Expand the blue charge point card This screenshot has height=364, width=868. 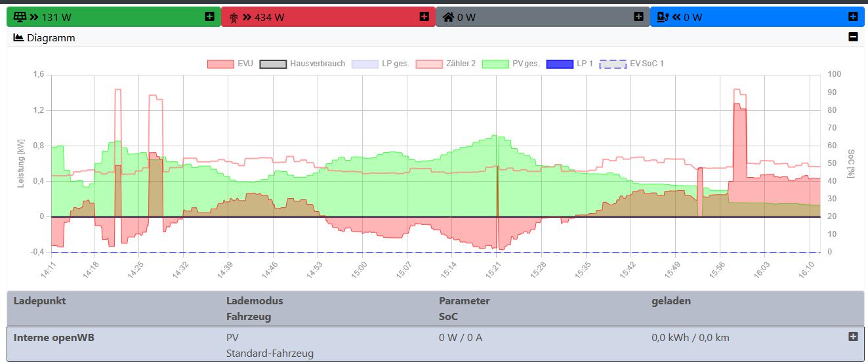(853, 16)
